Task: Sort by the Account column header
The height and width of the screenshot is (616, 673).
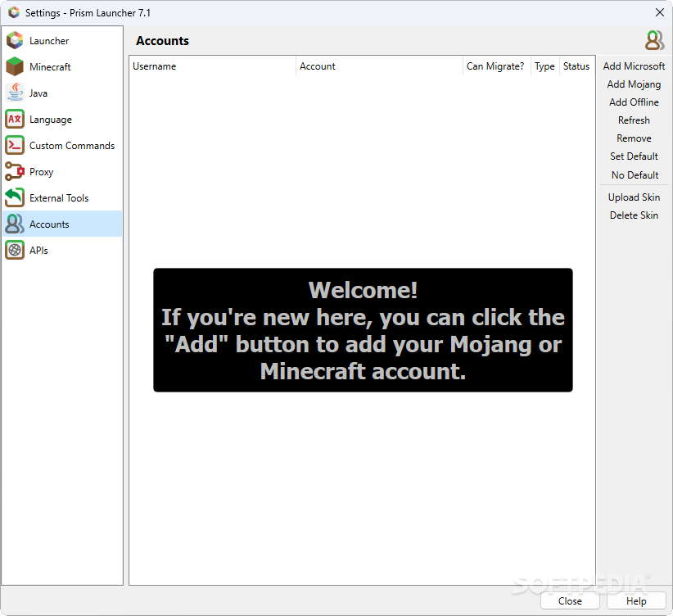Action: (x=379, y=66)
